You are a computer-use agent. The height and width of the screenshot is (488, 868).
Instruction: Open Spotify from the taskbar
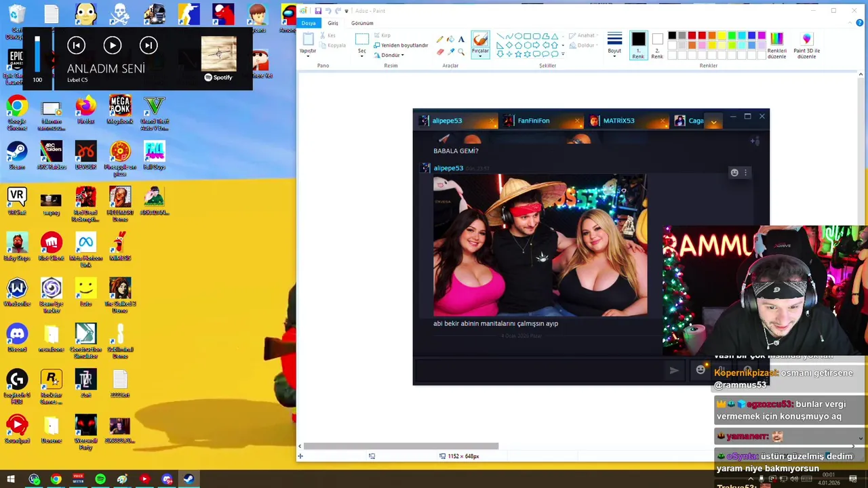coord(100,479)
